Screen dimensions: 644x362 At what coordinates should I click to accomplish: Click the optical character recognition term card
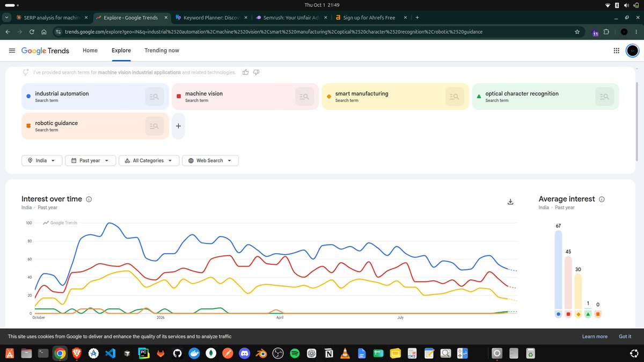pos(545,97)
